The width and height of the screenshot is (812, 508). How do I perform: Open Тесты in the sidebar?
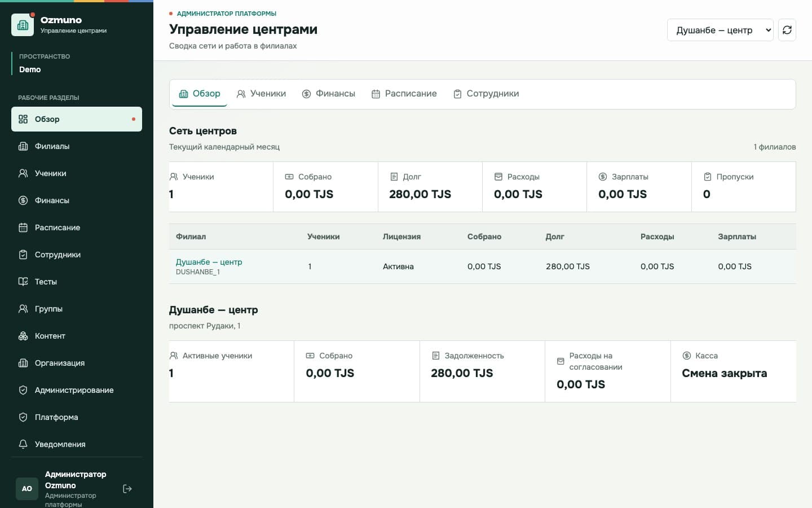coord(77,282)
